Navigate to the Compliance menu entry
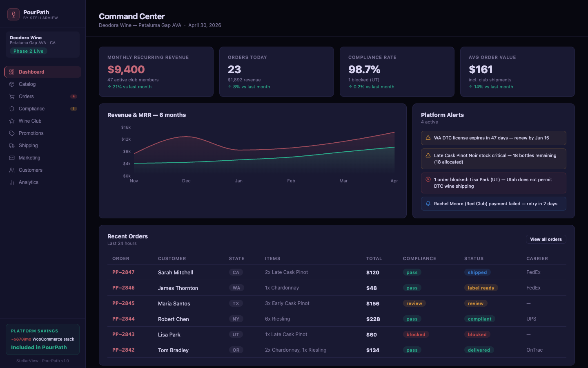Image resolution: width=588 pixels, height=368 pixels. pyautogui.click(x=32, y=108)
